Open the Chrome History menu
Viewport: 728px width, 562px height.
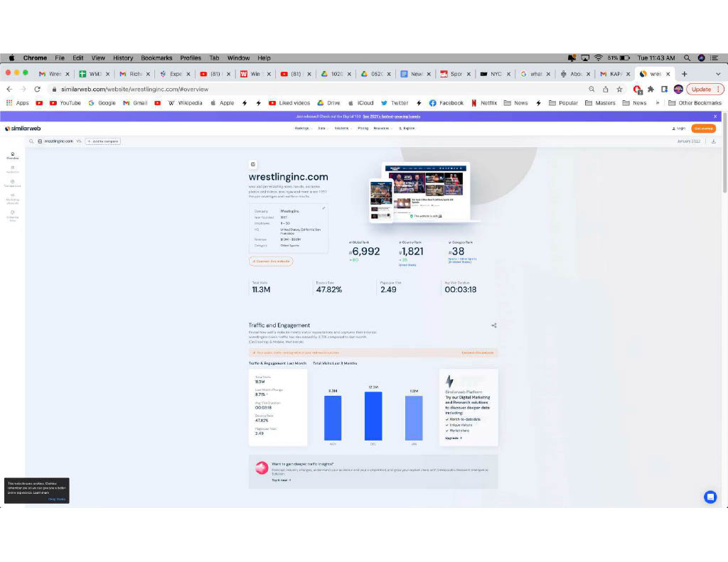pyautogui.click(x=123, y=58)
